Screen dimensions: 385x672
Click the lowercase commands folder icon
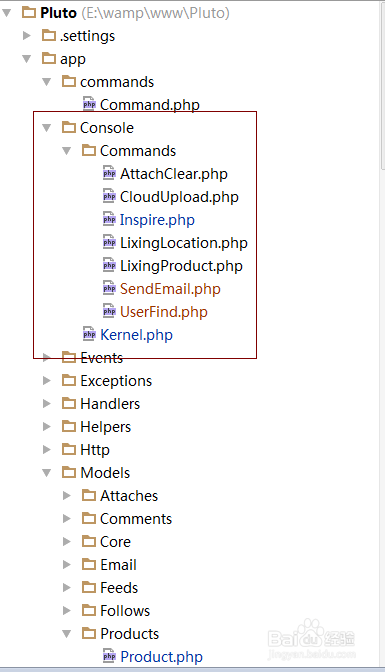click(69, 81)
